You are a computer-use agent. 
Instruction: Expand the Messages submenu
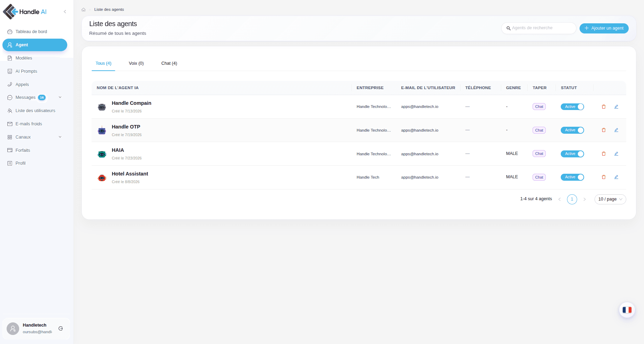tap(60, 97)
